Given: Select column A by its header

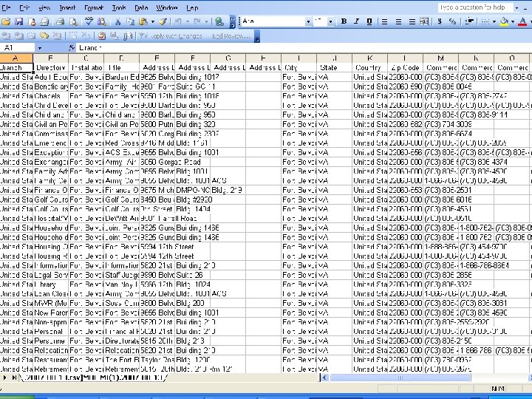Looking at the screenshot, I should 16,58.
